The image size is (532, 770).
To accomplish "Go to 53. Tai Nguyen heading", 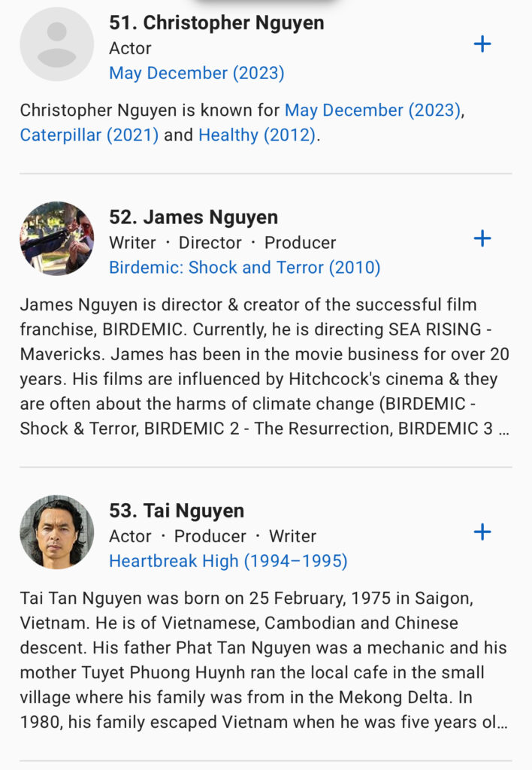I will click(177, 511).
